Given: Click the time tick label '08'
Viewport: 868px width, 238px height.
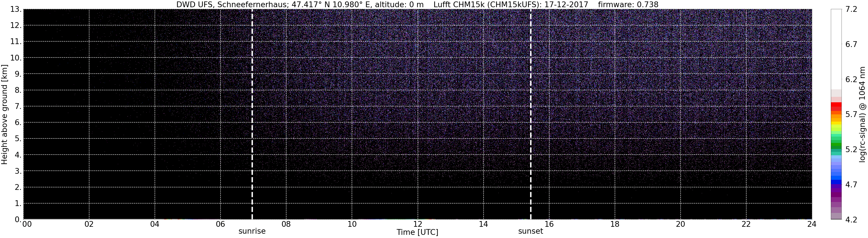Looking at the screenshot, I should click(286, 224).
